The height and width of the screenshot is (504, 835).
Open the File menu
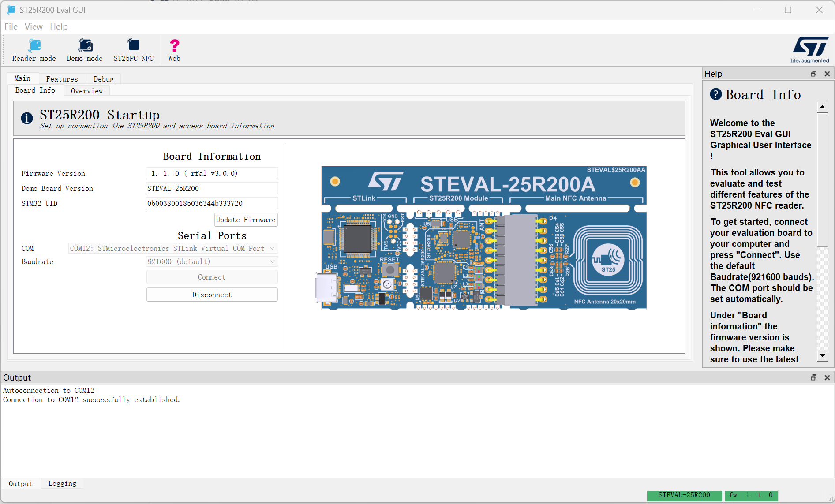[11, 26]
